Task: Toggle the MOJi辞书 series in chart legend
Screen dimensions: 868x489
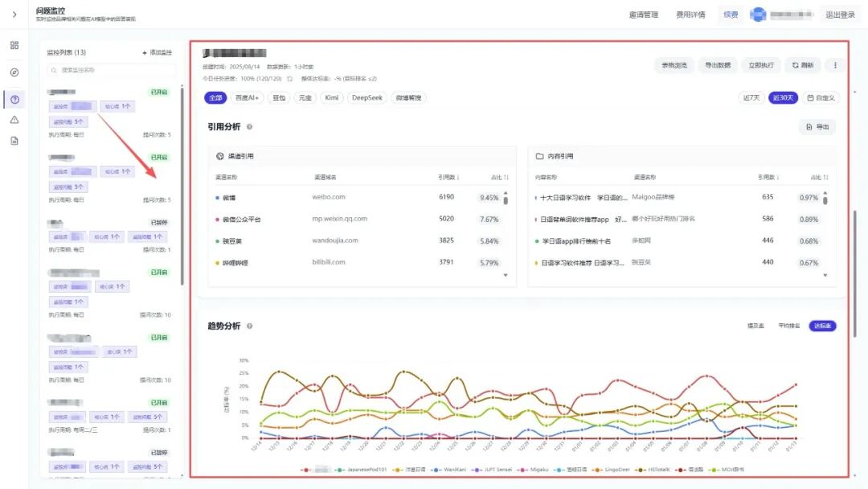Action: [x=727, y=470]
